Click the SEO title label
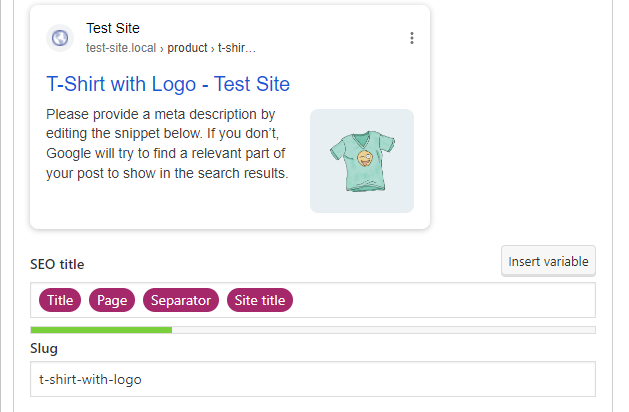This screenshot has width=629, height=412. pos(57,264)
